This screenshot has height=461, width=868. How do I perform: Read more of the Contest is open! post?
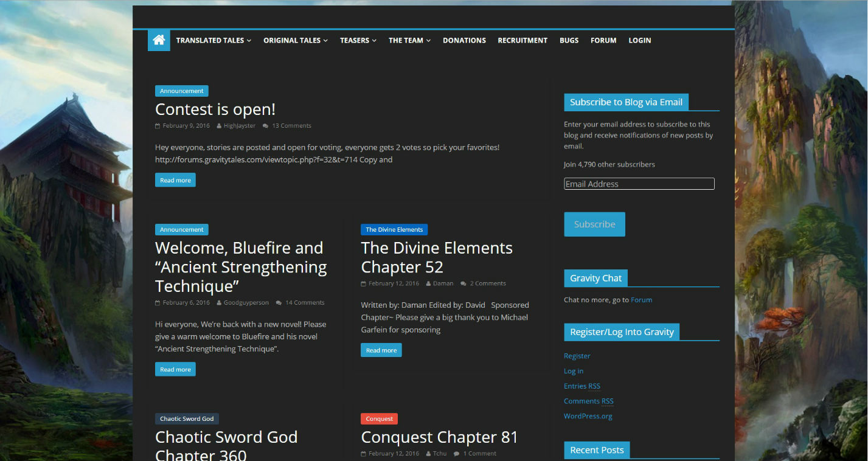coord(175,180)
